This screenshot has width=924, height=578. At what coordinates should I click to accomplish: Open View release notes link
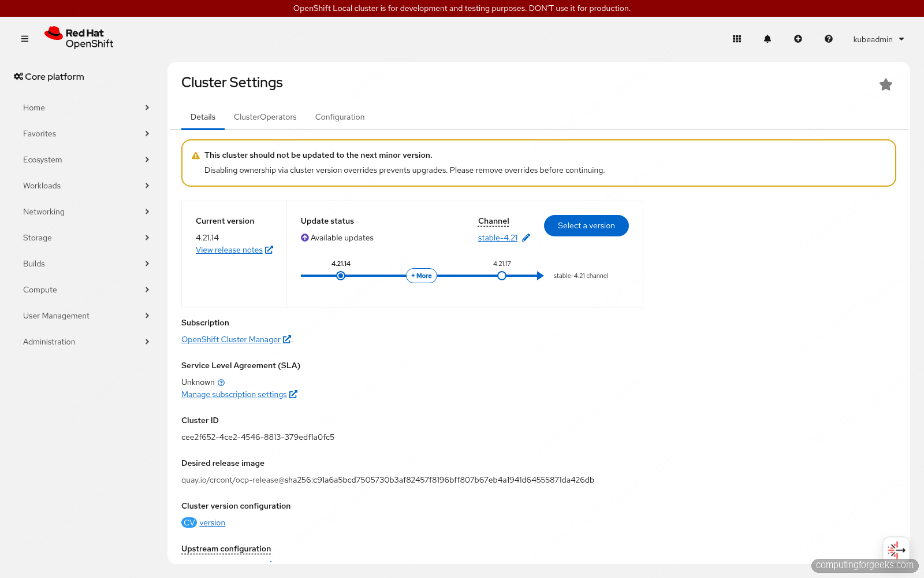point(234,250)
